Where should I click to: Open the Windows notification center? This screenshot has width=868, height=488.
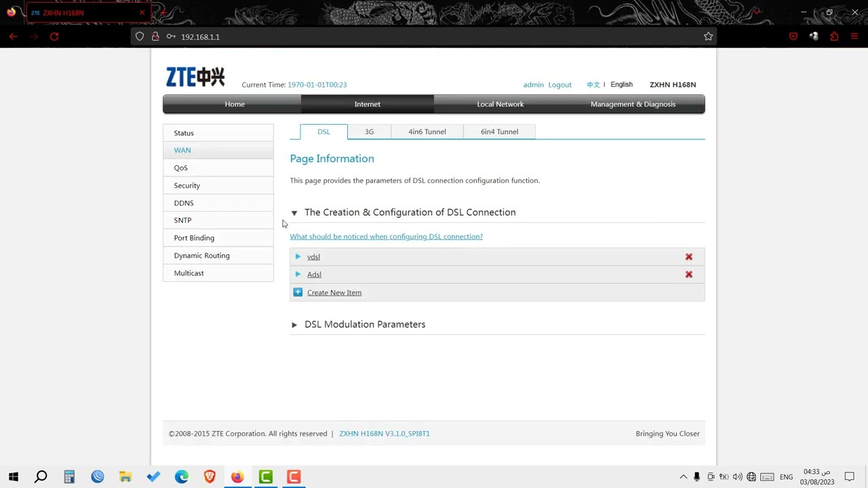click(849, 477)
